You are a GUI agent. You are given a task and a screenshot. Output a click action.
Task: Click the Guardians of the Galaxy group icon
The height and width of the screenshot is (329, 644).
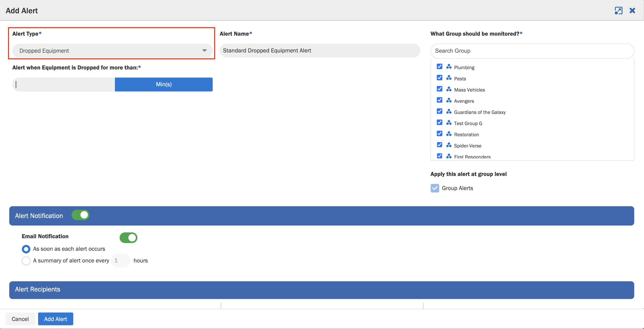pyautogui.click(x=449, y=111)
